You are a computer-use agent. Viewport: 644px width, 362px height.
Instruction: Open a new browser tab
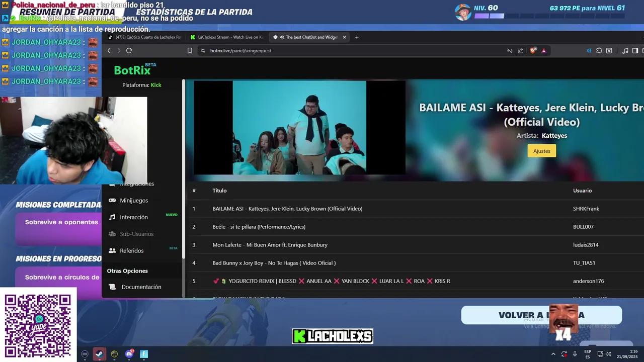[x=357, y=37]
